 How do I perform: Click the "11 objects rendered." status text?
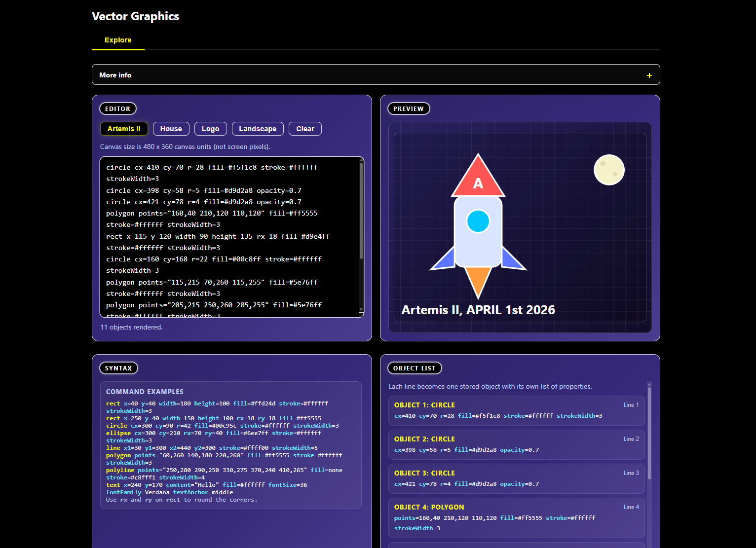(131, 327)
